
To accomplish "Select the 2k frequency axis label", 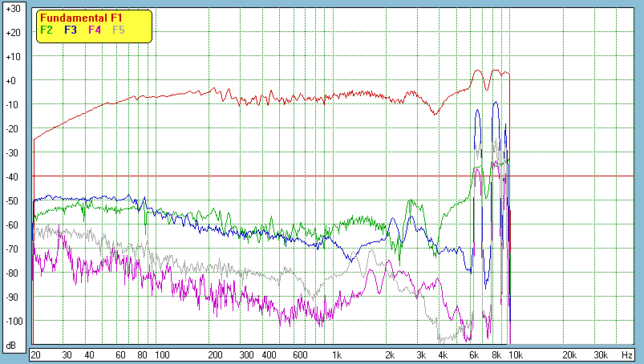I will coord(390,354).
